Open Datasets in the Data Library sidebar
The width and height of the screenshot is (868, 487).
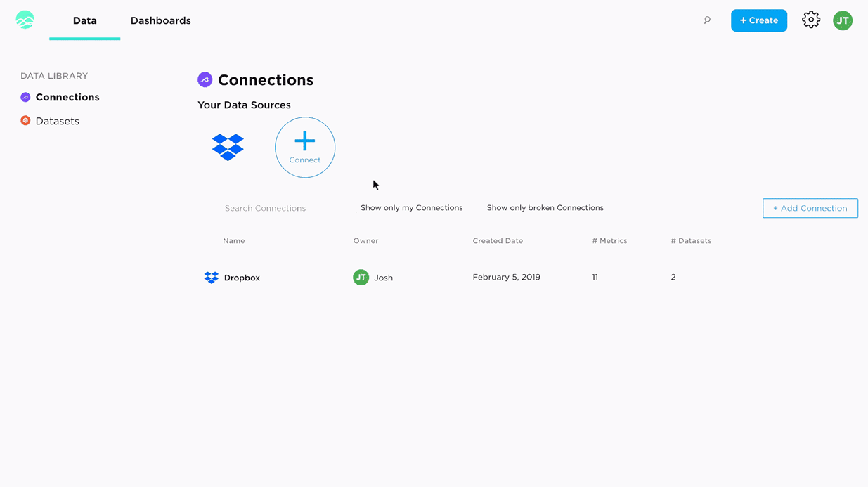(x=57, y=121)
